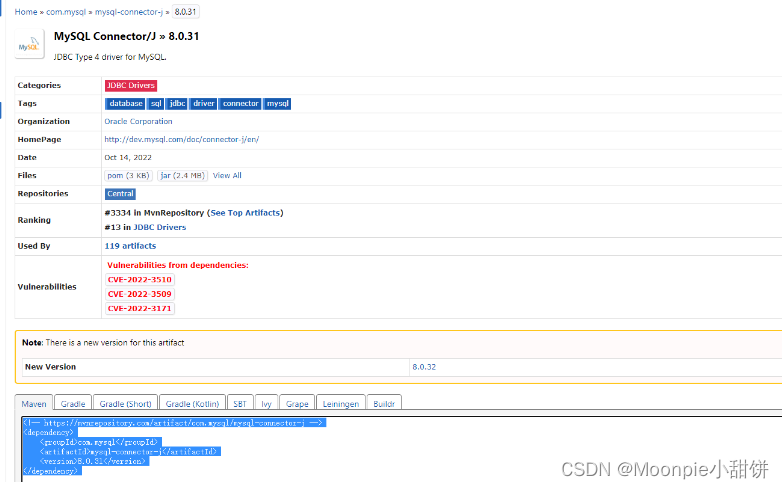Click the MySQL logo thumbnail
This screenshot has height=489, width=784.
(x=29, y=44)
